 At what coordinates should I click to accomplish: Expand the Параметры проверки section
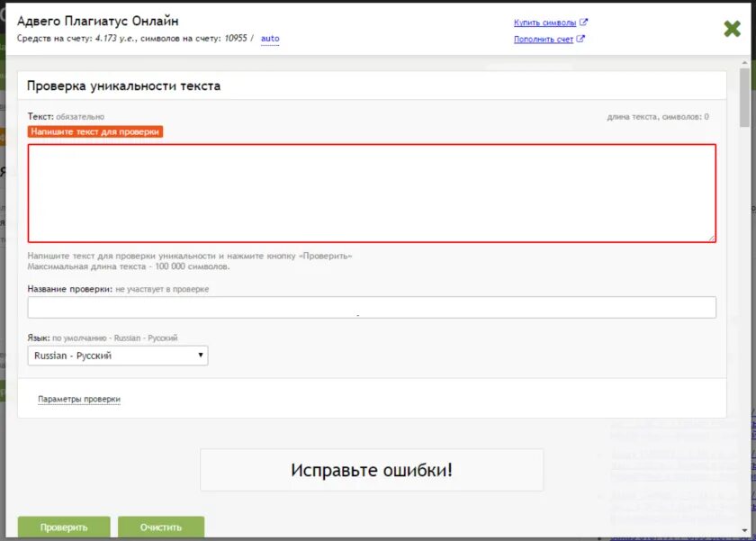[79, 400]
